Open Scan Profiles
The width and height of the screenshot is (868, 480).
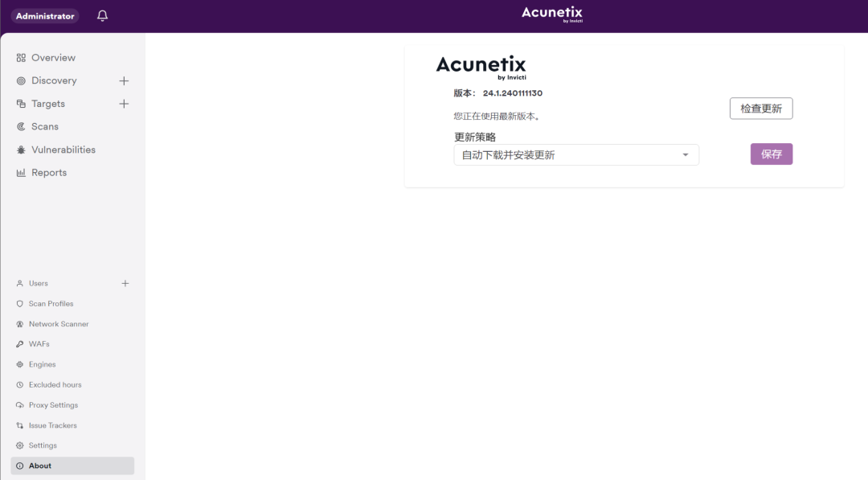[51, 304]
